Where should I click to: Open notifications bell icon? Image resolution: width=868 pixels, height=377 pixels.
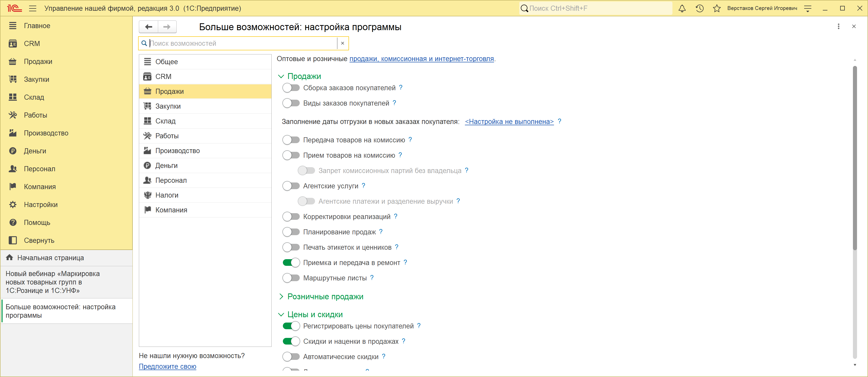point(682,8)
